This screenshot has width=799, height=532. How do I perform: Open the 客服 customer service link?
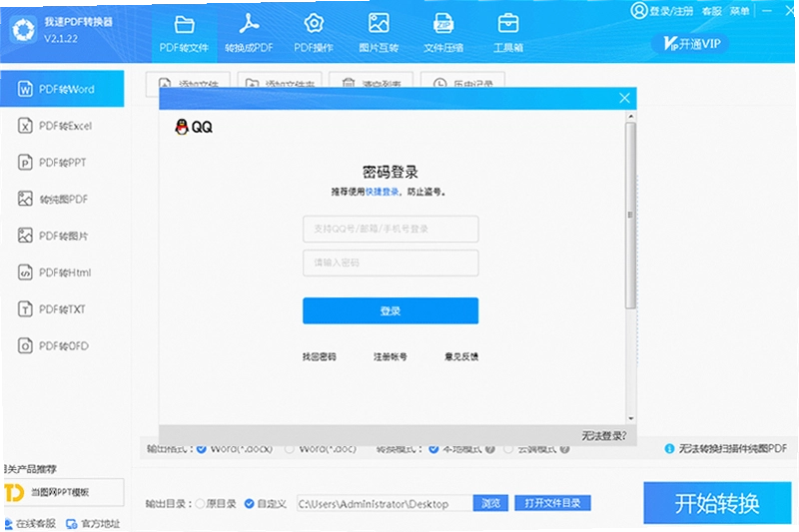pyautogui.click(x=712, y=11)
